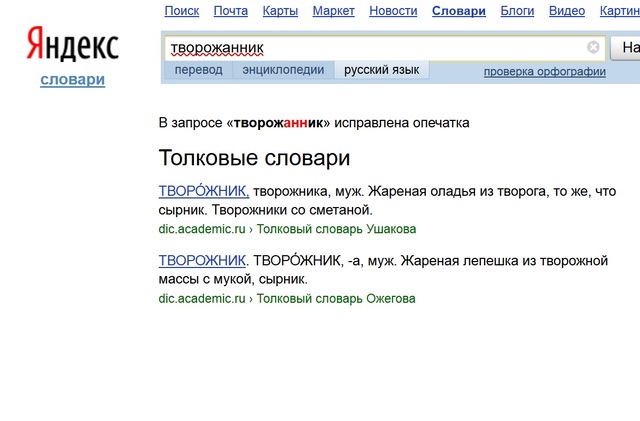The width and height of the screenshot is (640, 421).
Task: Open the проверка орфографии link
Action: pos(544,71)
